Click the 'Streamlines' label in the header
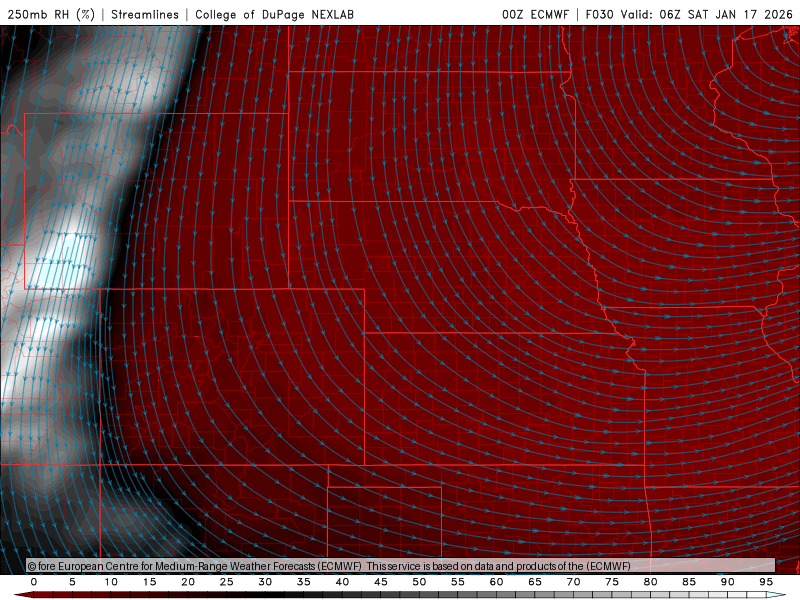The image size is (800, 600). [x=145, y=14]
